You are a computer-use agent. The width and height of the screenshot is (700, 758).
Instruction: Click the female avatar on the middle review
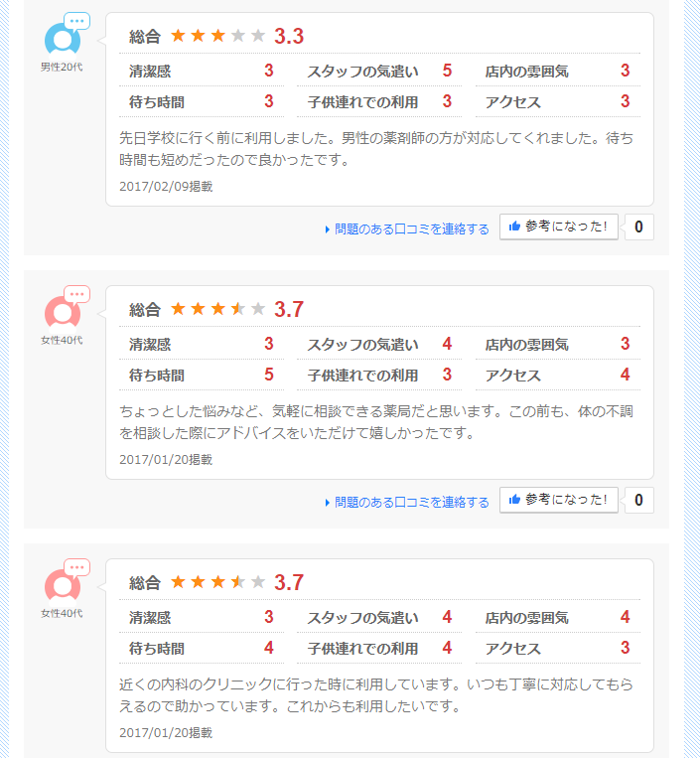(x=63, y=312)
